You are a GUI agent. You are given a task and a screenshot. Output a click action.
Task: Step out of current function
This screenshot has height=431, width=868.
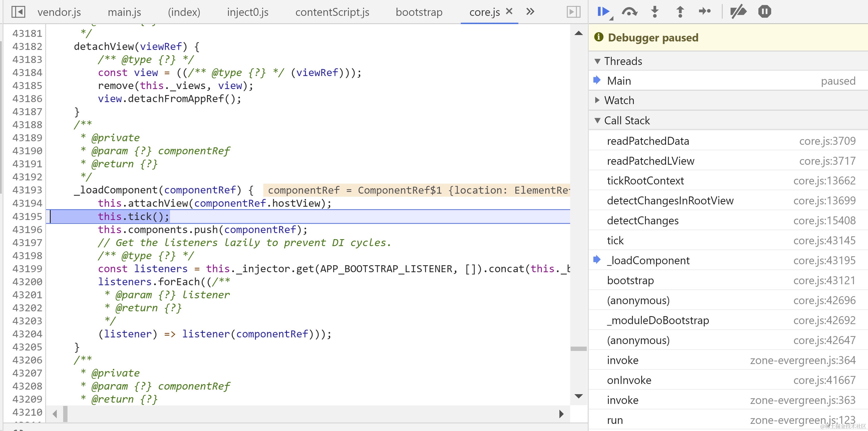(680, 12)
